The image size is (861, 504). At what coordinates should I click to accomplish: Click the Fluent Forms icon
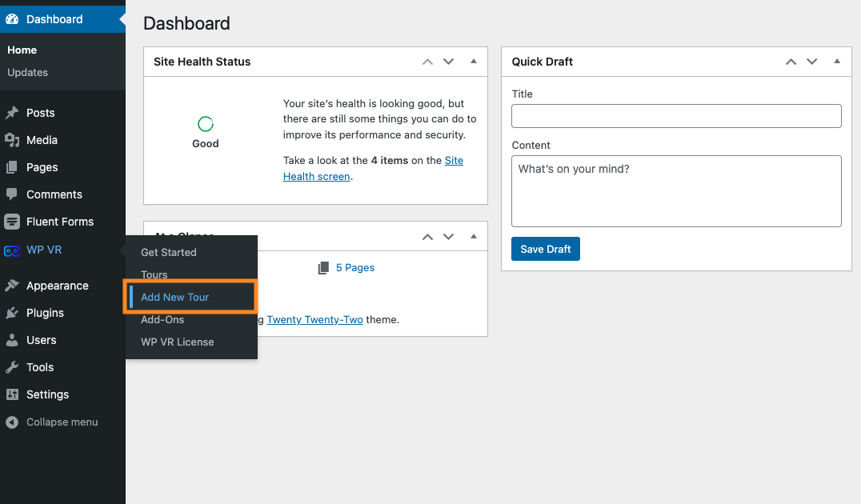coord(12,222)
